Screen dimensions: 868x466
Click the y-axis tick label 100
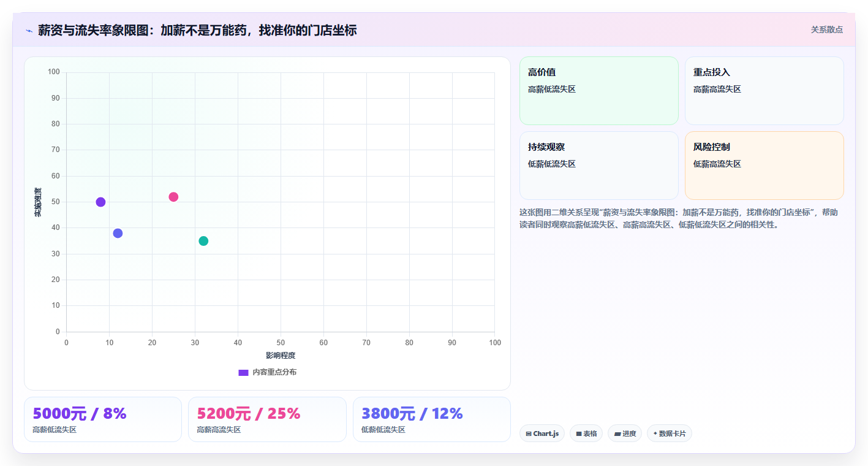[54, 72]
